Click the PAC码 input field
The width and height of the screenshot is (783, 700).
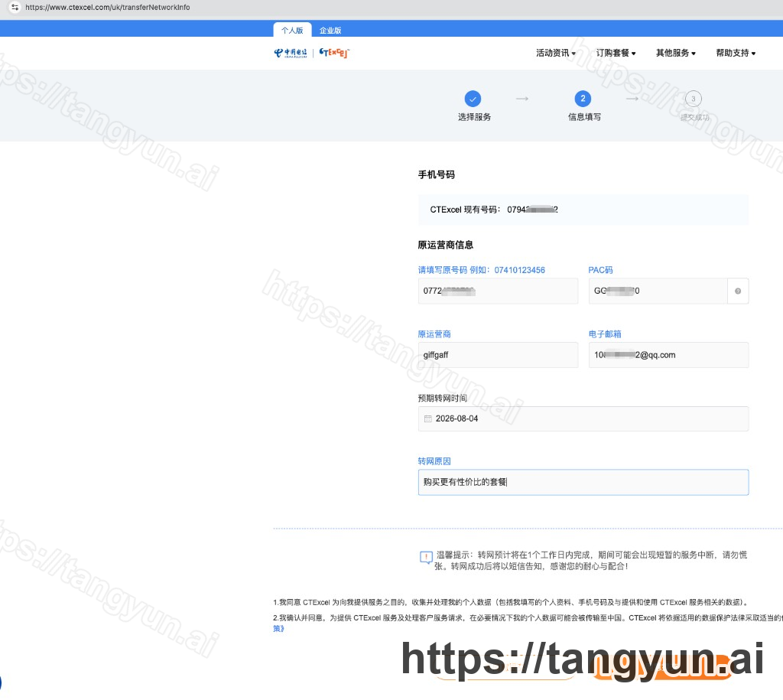coord(658,291)
